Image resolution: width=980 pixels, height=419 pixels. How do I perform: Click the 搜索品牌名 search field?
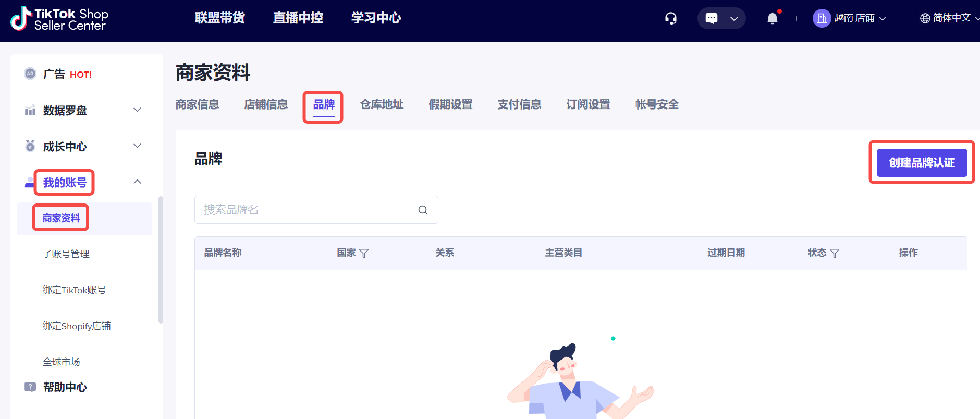[x=308, y=210]
